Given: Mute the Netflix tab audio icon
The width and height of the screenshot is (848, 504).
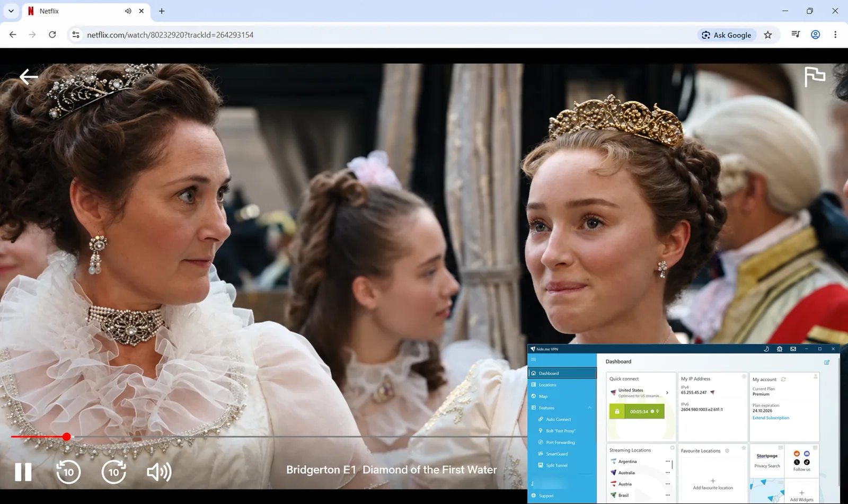Looking at the screenshot, I should pyautogui.click(x=128, y=11).
